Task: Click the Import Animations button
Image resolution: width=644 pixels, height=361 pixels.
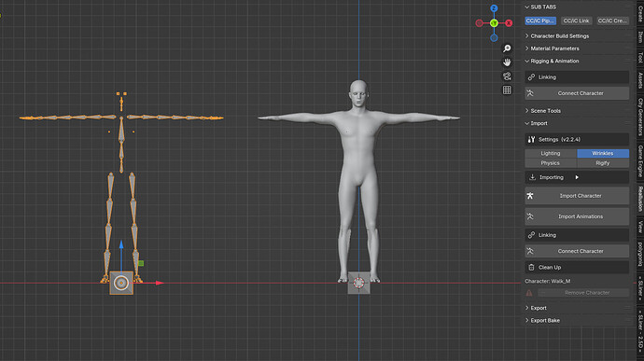Action: [577, 216]
